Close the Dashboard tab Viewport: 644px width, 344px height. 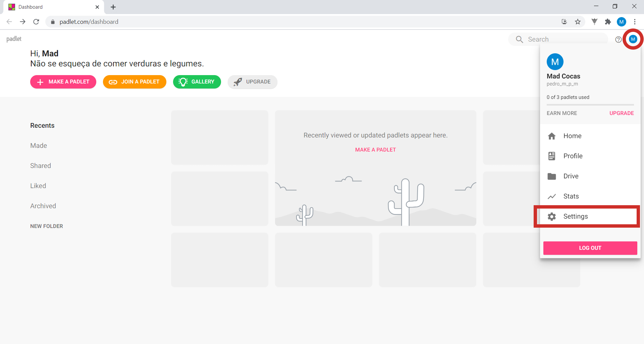click(97, 7)
